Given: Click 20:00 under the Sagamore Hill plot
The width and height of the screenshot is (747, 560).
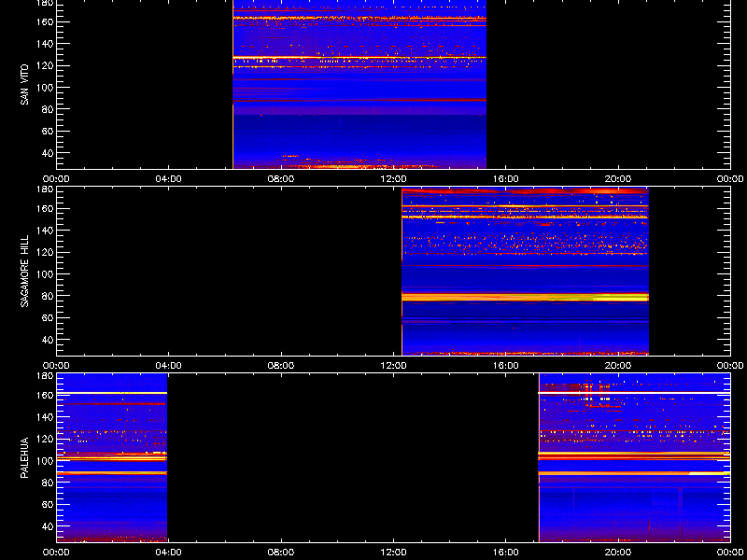Looking at the screenshot, I should (x=618, y=366).
